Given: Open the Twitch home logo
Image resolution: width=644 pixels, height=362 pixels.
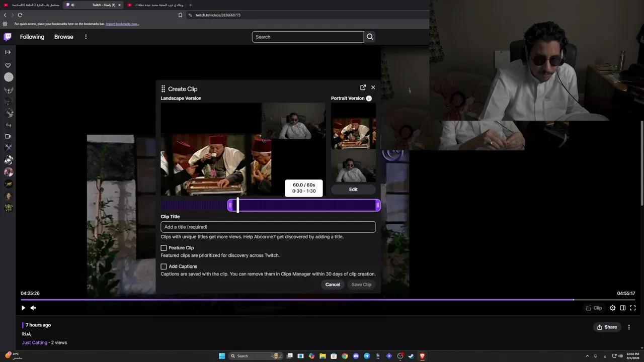Looking at the screenshot, I should 8,37.
